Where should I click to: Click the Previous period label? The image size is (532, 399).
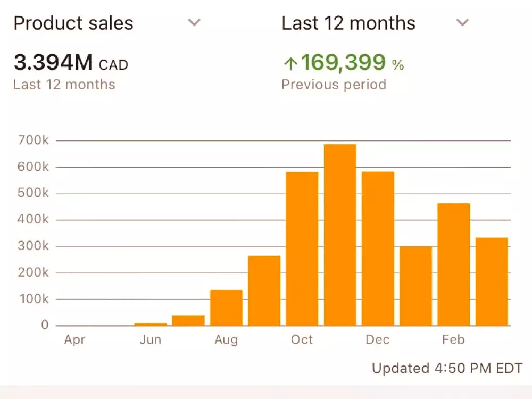334,85
